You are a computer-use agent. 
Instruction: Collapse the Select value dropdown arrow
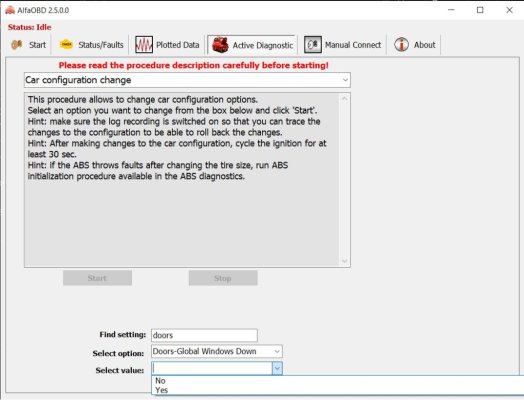tap(277, 368)
